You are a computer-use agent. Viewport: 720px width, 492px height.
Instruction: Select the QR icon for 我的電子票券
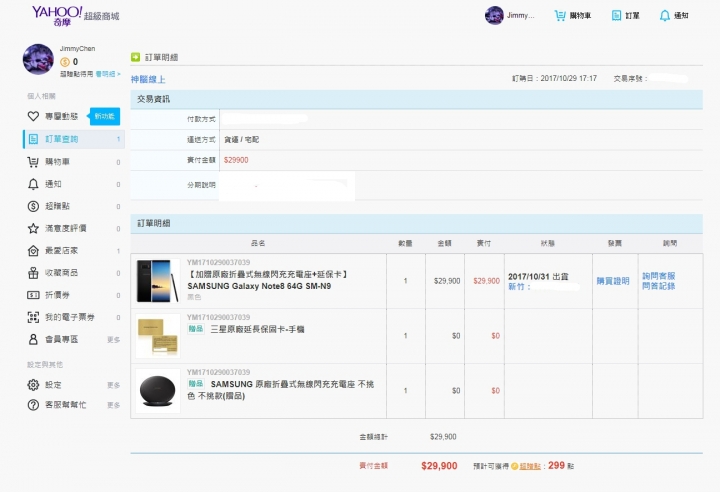pos(33,317)
